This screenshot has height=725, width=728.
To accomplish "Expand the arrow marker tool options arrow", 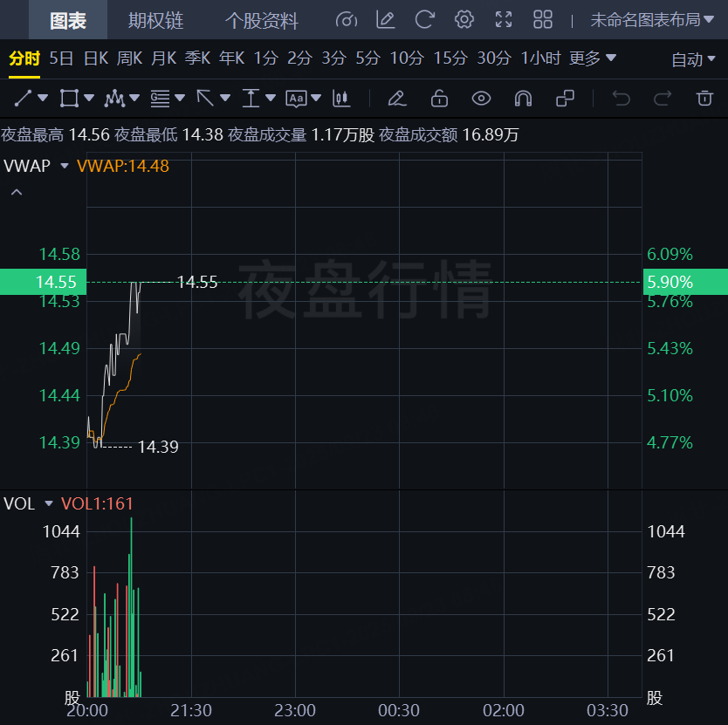I will 225,98.
